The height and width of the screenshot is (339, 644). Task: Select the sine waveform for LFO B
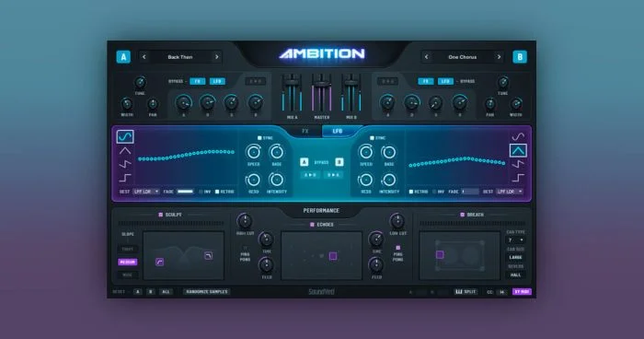518,136
